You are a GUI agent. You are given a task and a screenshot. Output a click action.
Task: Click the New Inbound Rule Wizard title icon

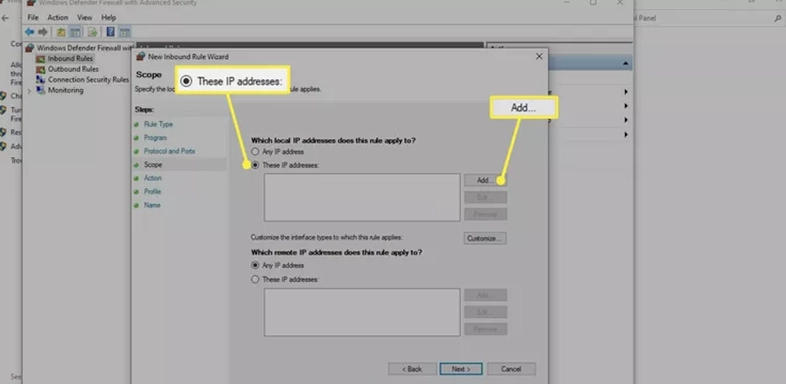coord(141,57)
